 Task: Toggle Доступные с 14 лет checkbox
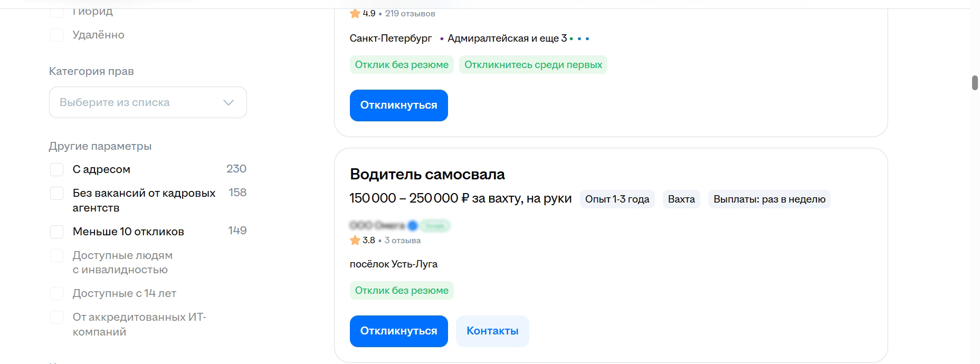point(56,293)
